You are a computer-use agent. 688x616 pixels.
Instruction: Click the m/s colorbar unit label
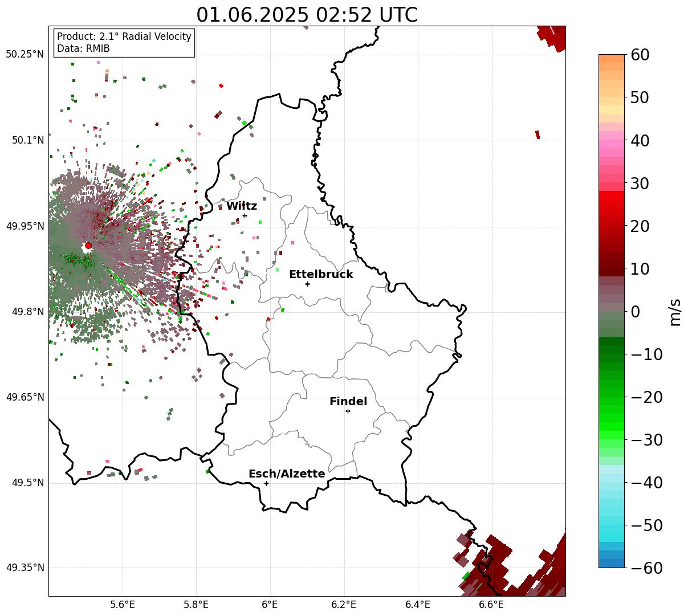675,311
